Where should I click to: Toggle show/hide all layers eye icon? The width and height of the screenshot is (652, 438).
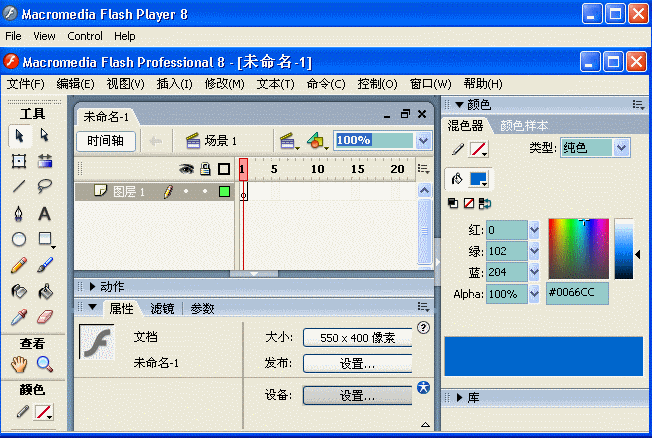pos(186,168)
